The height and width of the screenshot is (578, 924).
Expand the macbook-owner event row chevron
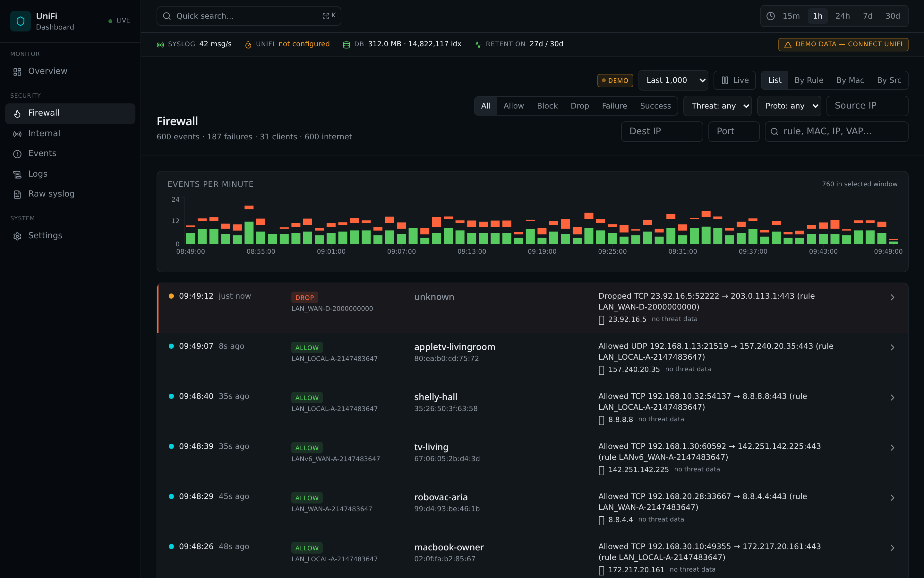[892, 548]
